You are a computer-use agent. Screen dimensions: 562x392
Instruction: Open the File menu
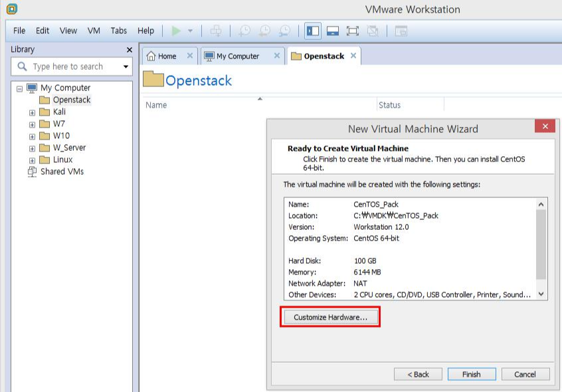click(x=19, y=31)
